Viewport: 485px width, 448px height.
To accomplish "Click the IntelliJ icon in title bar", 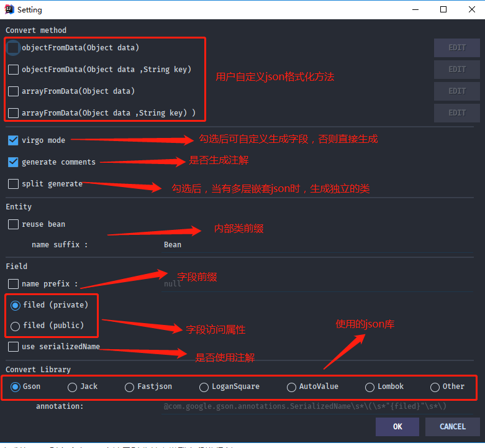I will (9, 9).
